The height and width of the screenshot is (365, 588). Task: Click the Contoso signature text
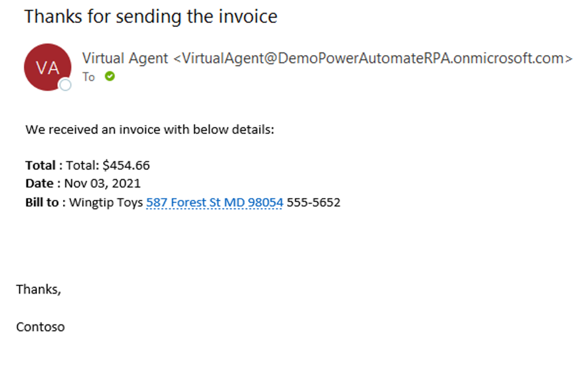(40, 327)
